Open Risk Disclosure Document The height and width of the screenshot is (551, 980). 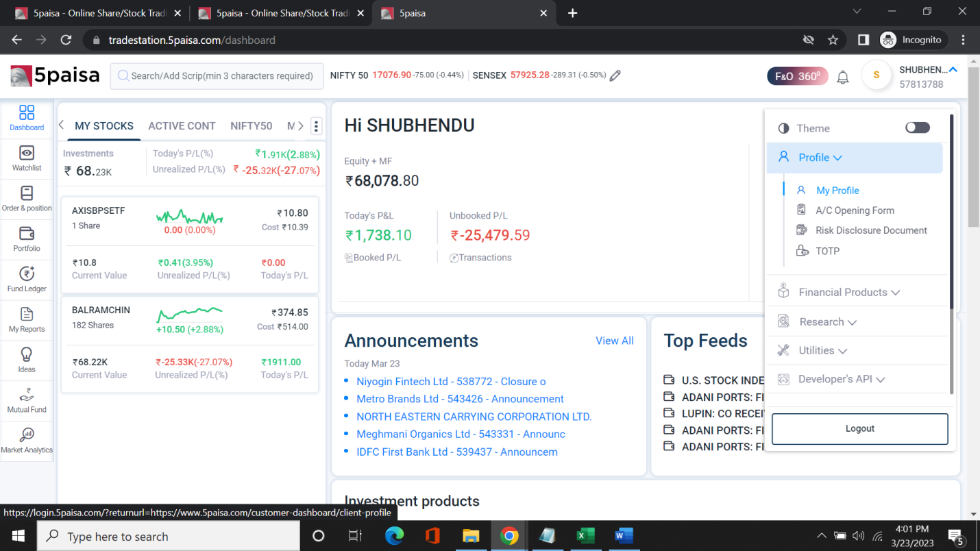click(x=871, y=230)
